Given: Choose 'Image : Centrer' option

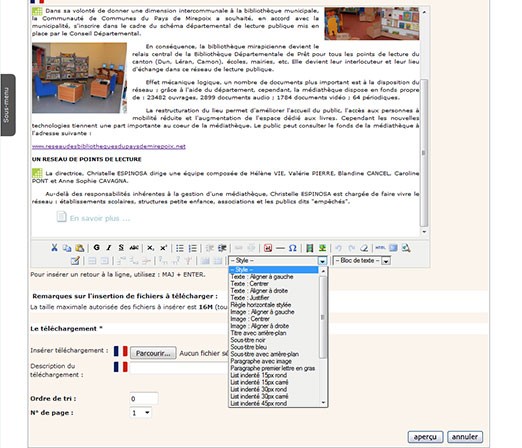Looking at the screenshot, I should (250, 319).
